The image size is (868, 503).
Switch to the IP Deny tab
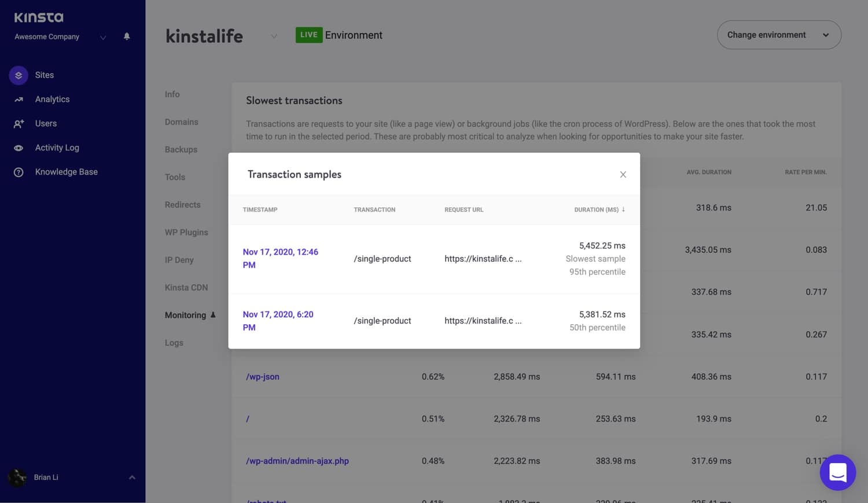click(179, 260)
